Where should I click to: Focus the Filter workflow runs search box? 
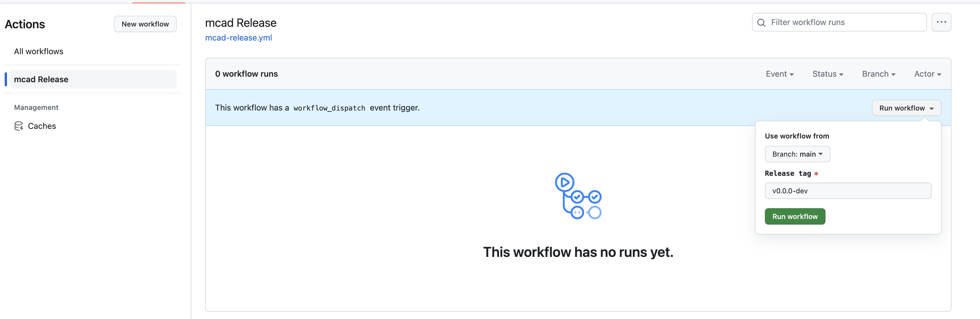(x=844, y=22)
